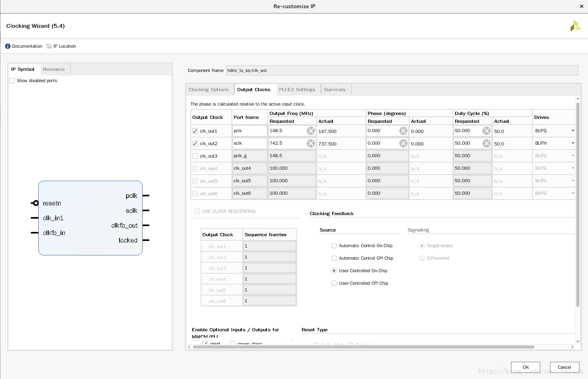Edit the sclk port name field
Screen dimensions: 588x379
[x=250, y=143]
